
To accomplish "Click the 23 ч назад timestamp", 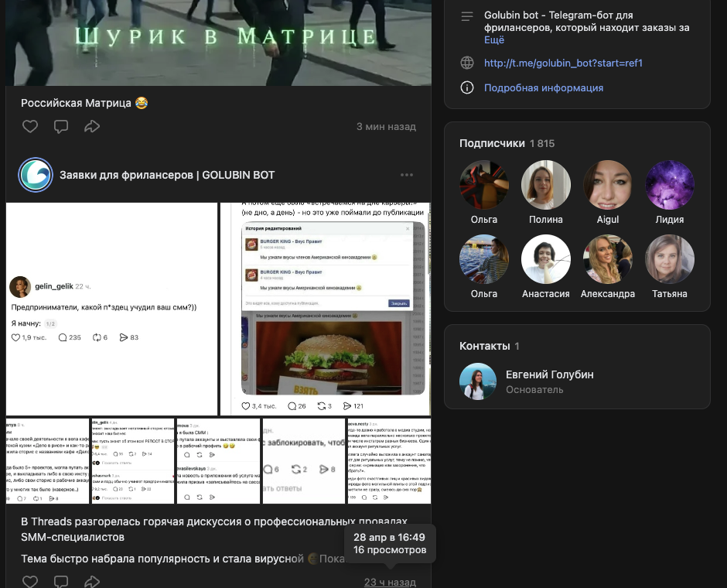I will [x=390, y=582].
